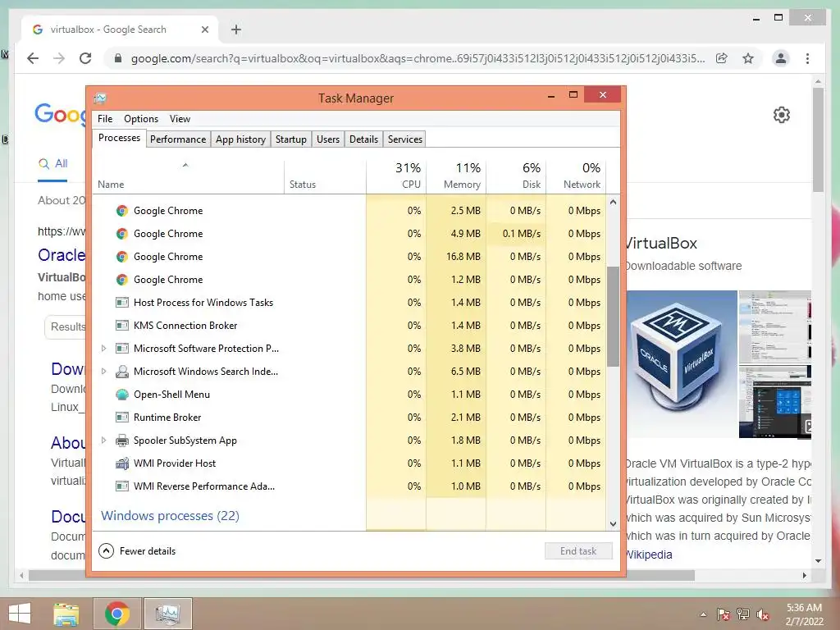Image resolution: width=840 pixels, height=630 pixels.
Task: Click the Runtime Broker process icon
Action: (122, 418)
